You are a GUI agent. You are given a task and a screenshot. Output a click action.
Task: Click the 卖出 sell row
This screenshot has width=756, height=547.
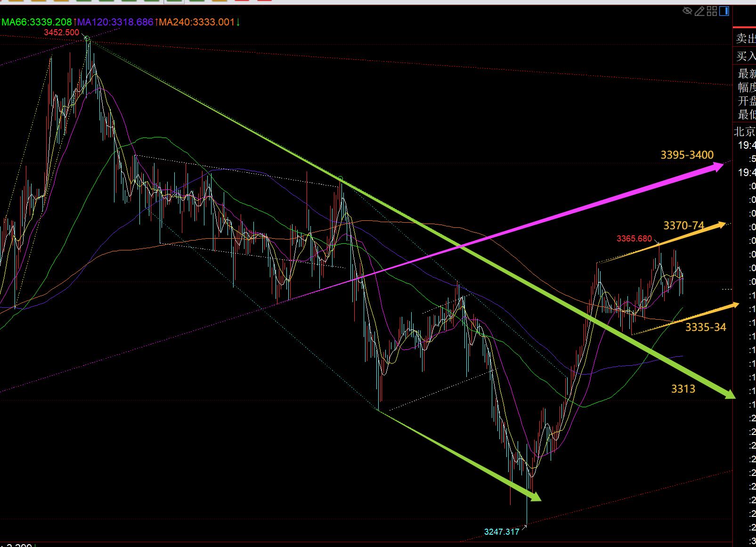coord(746,39)
